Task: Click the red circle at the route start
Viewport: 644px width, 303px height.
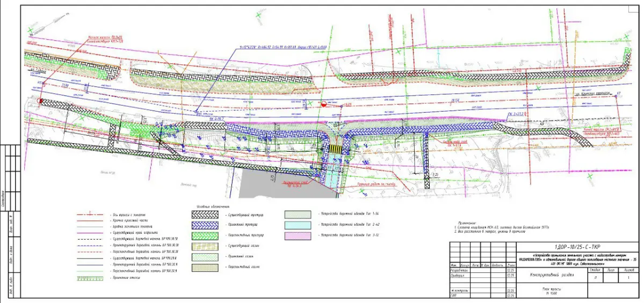Action: pos(40,101)
